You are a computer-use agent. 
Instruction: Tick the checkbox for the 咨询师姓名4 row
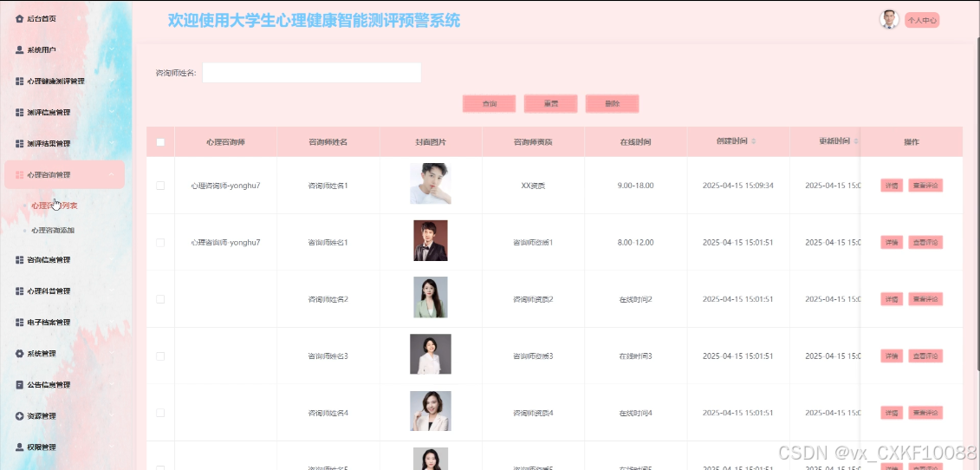pyautogui.click(x=160, y=413)
